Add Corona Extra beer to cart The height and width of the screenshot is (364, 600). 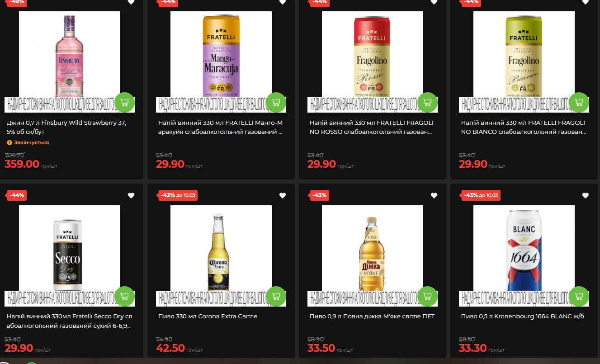(276, 296)
